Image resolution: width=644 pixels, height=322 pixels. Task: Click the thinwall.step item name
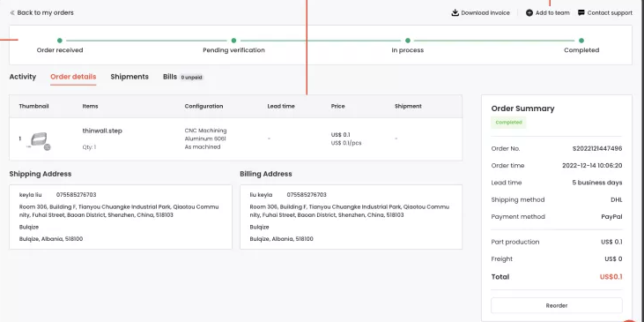pyautogui.click(x=102, y=131)
